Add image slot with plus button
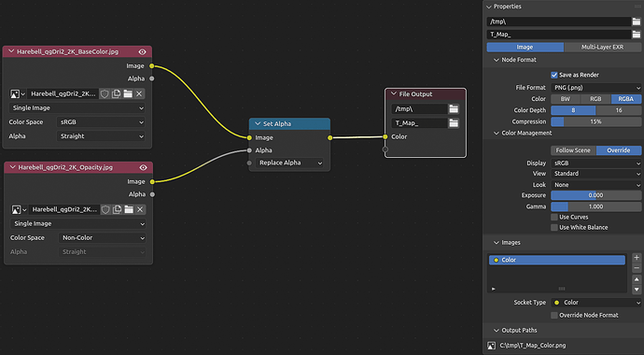644x355 pixels. pos(637,258)
